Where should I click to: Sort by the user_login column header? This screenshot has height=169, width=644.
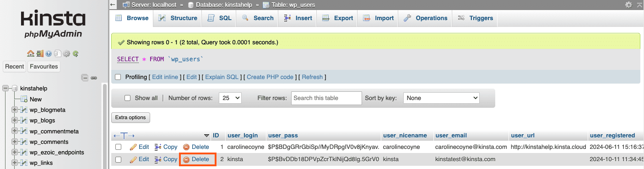coord(243,136)
